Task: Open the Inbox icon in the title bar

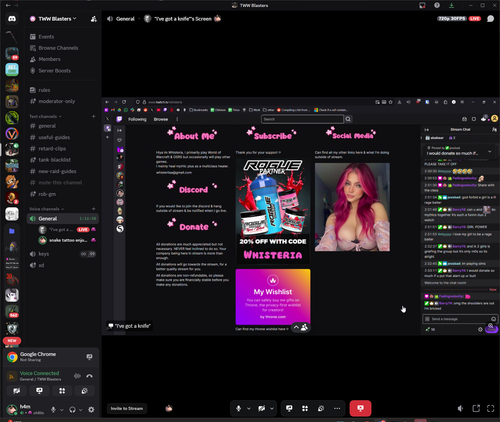Action: tap(422, 5)
